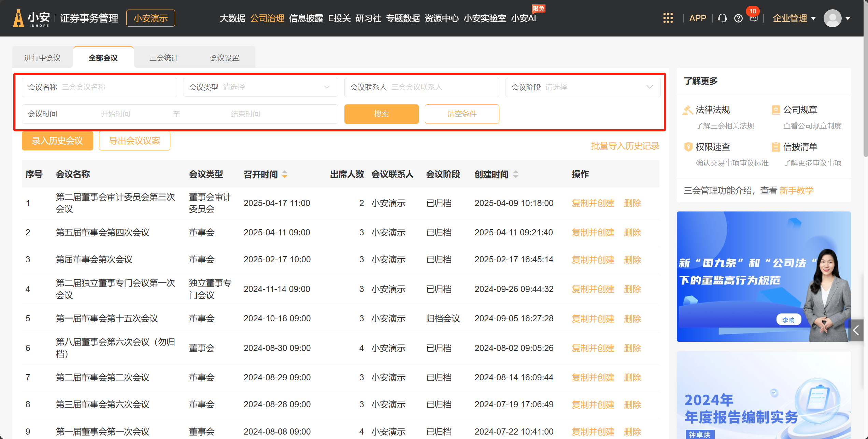Click the 批量导入历史记录 link
The width and height of the screenshot is (868, 439).
coord(625,146)
